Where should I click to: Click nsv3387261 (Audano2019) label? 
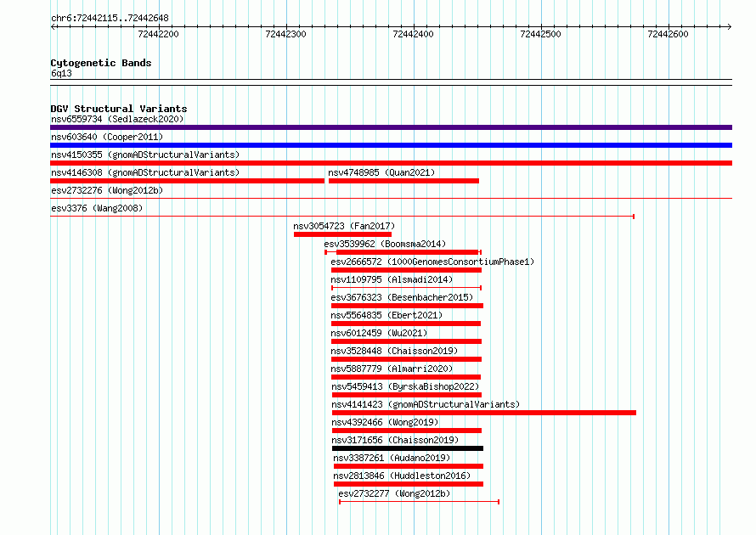pyautogui.click(x=392, y=458)
